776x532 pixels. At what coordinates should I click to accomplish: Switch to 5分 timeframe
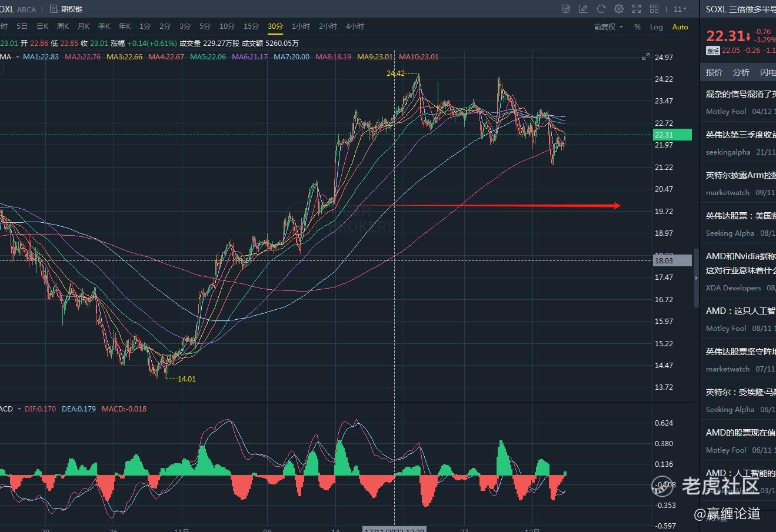click(x=205, y=26)
